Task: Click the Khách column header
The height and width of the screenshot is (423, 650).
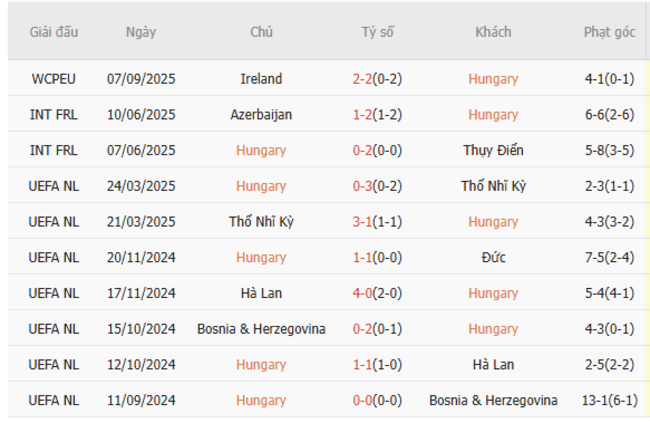Action: (x=493, y=32)
